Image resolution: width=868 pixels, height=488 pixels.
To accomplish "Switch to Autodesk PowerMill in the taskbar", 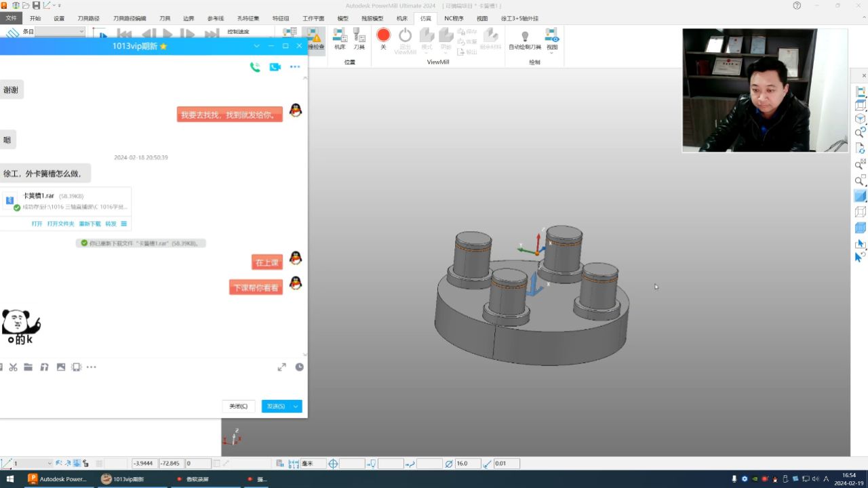I will 58,479.
